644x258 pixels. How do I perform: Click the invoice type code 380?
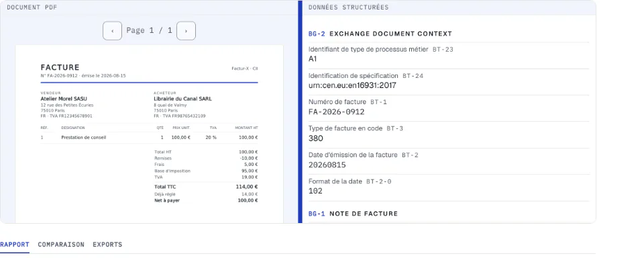[316, 138]
